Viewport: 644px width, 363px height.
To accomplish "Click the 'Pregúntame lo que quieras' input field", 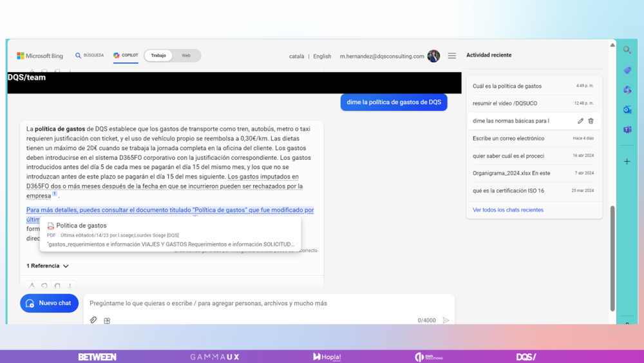I will 269,304.
